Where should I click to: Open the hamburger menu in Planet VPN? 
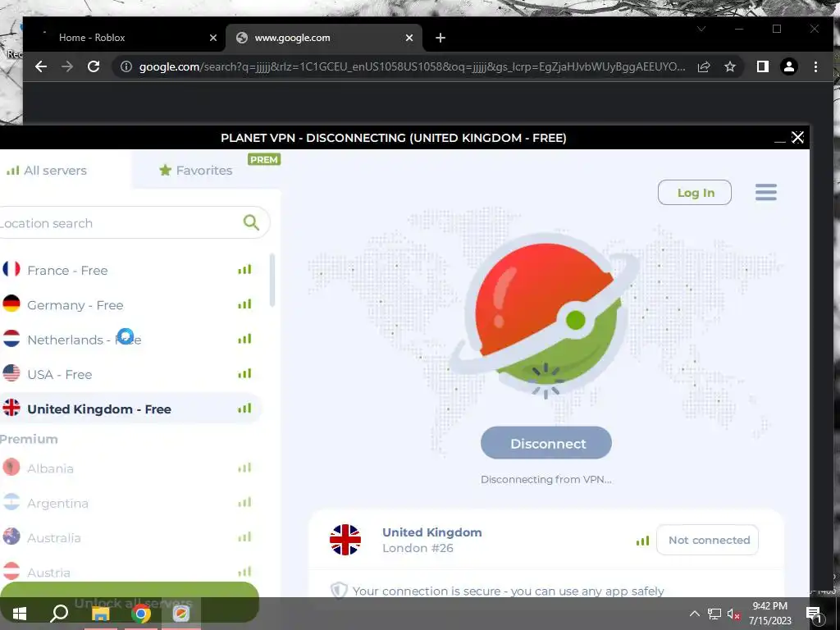(765, 192)
